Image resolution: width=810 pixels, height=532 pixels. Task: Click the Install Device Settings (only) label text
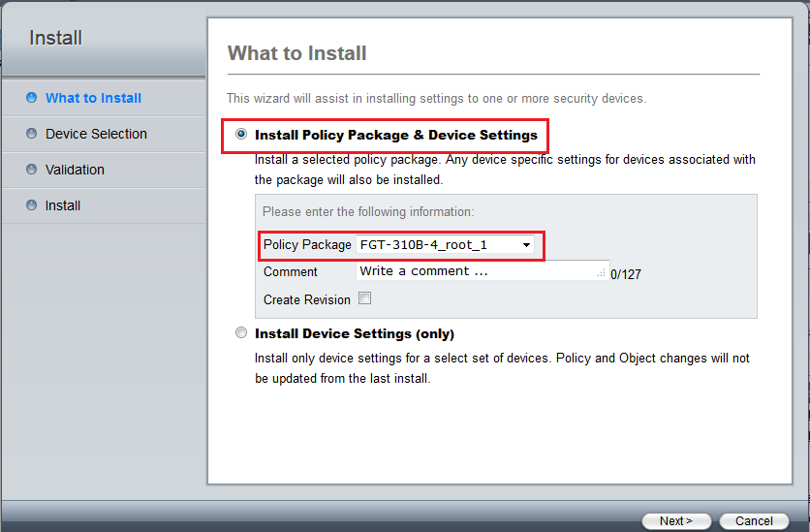click(354, 333)
